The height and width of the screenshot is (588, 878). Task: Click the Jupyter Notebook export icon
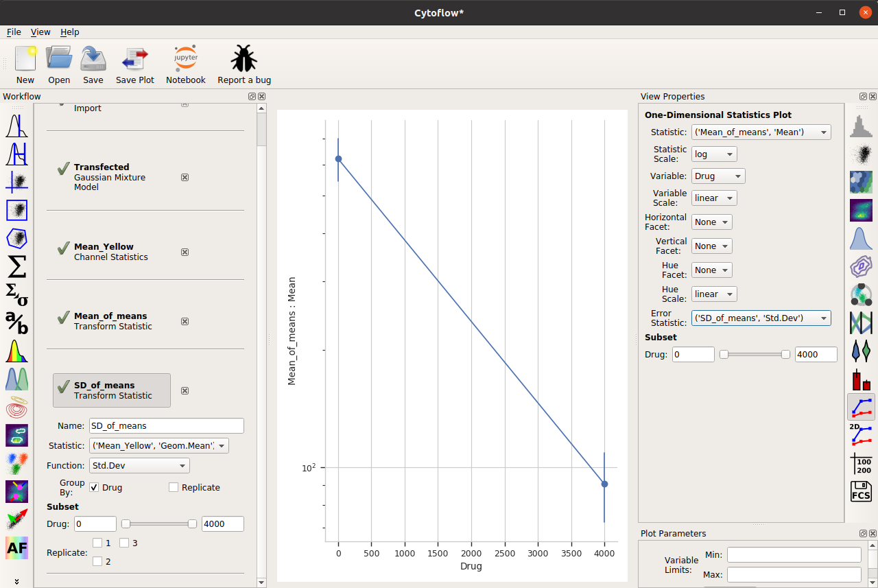(186, 58)
